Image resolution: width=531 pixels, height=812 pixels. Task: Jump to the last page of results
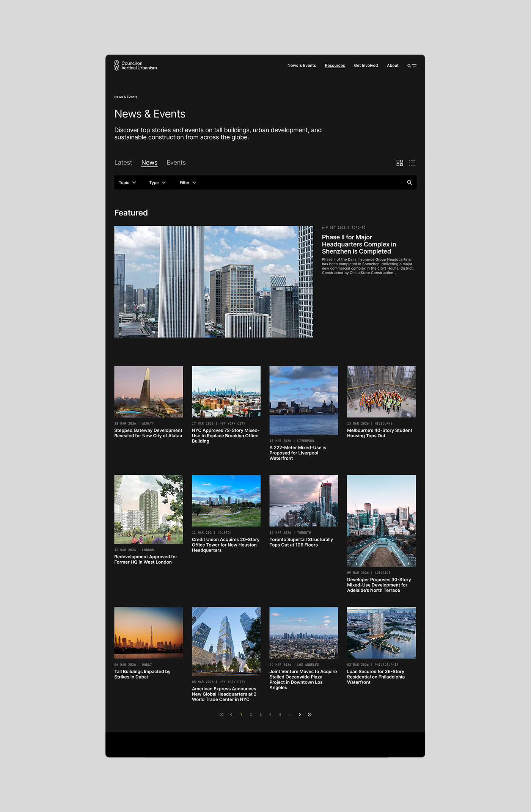(309, 715)
